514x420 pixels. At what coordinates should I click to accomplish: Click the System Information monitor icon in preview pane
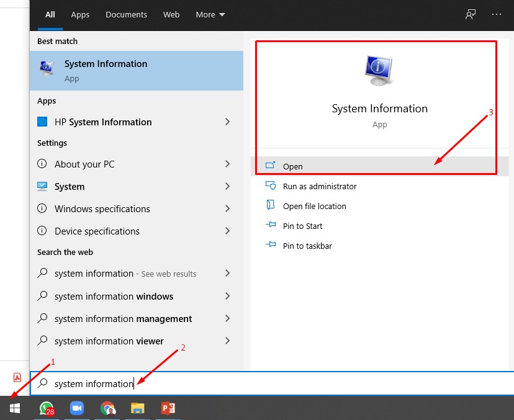click(379, 69)
